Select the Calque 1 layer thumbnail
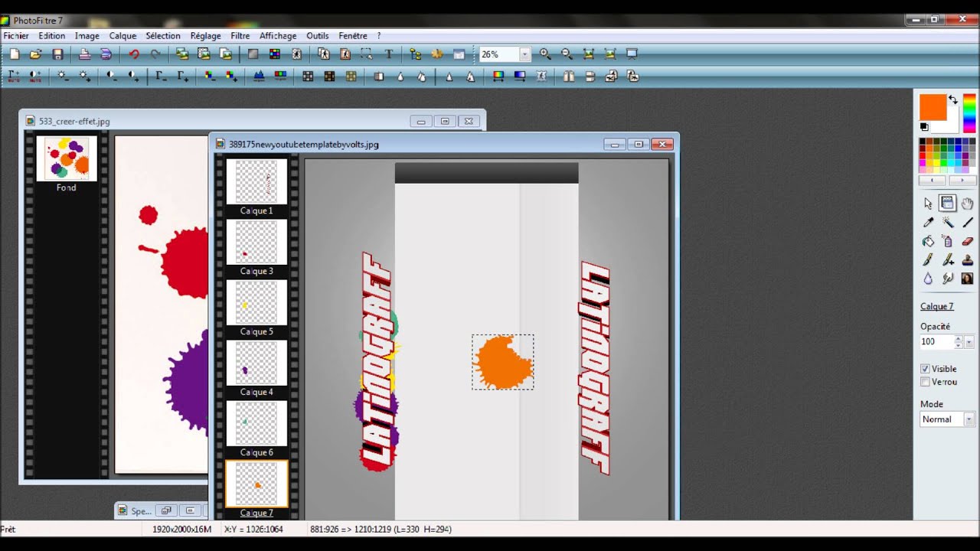Image resolution: width=980 pixels, height=551 pixels. tap(256, 181)
